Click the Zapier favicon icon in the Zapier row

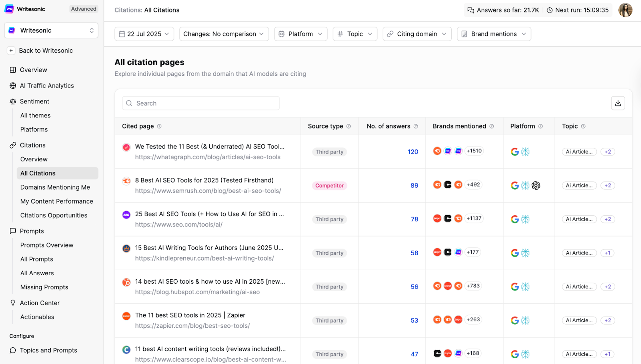coord(126,316)
